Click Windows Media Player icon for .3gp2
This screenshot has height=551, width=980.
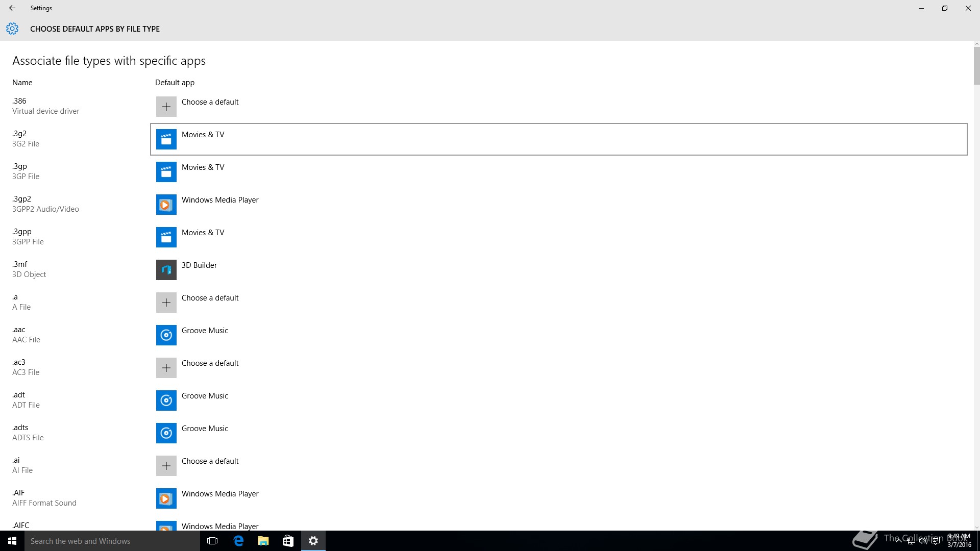166,205
